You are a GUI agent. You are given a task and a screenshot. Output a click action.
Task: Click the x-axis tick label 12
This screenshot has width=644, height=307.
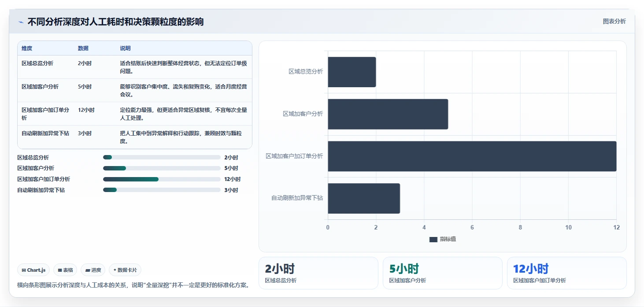[616, 228]
